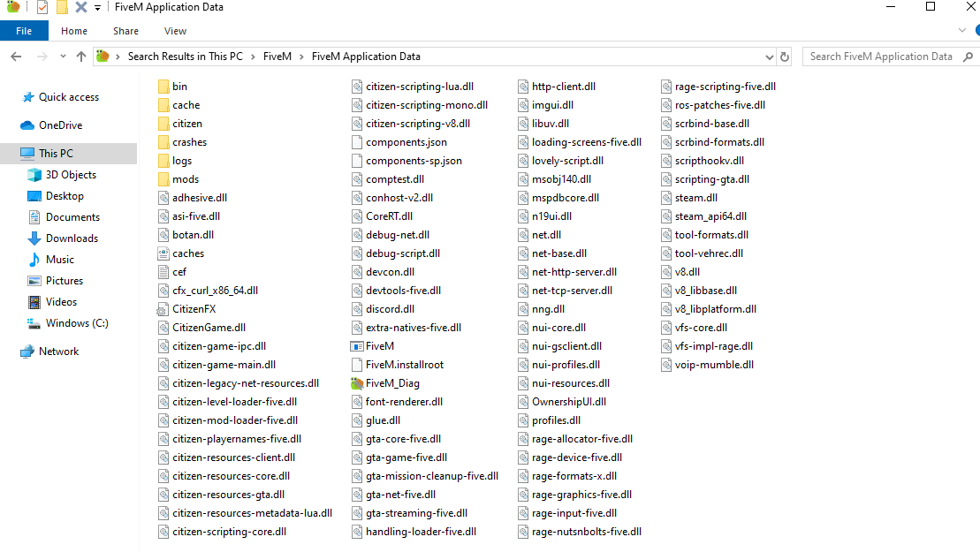Click the Properties checkmark quick access icon

tap(42, 7)
